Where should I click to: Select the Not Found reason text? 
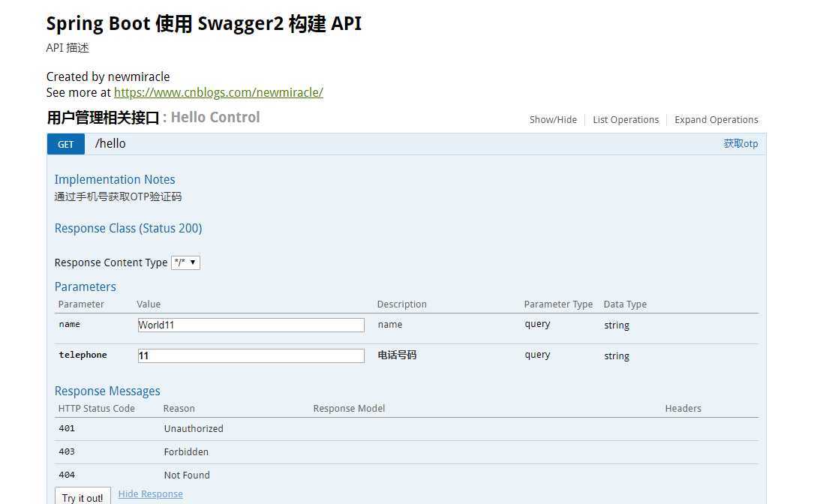[x=187, y=475]
